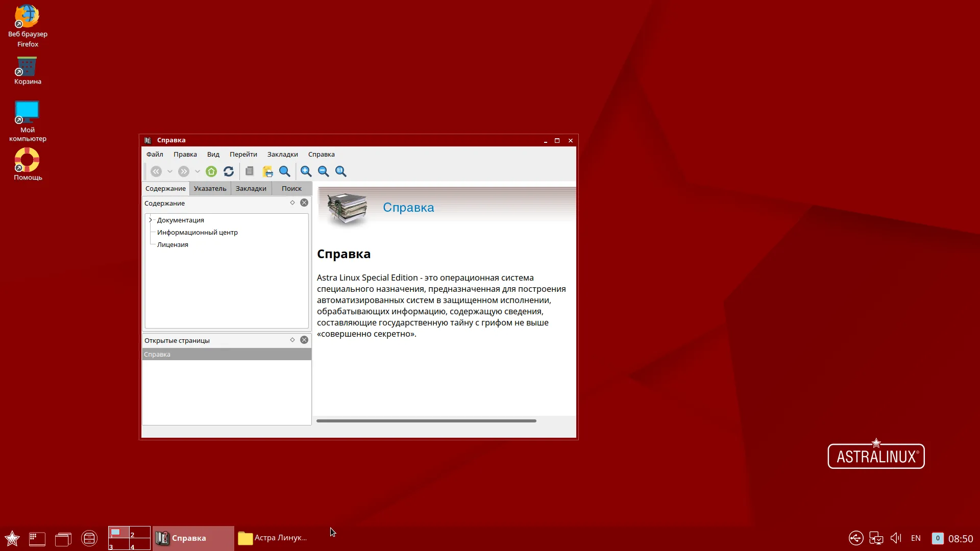Open the Astra star start menu
Screen dimensions: 980x551
point(12,538)
